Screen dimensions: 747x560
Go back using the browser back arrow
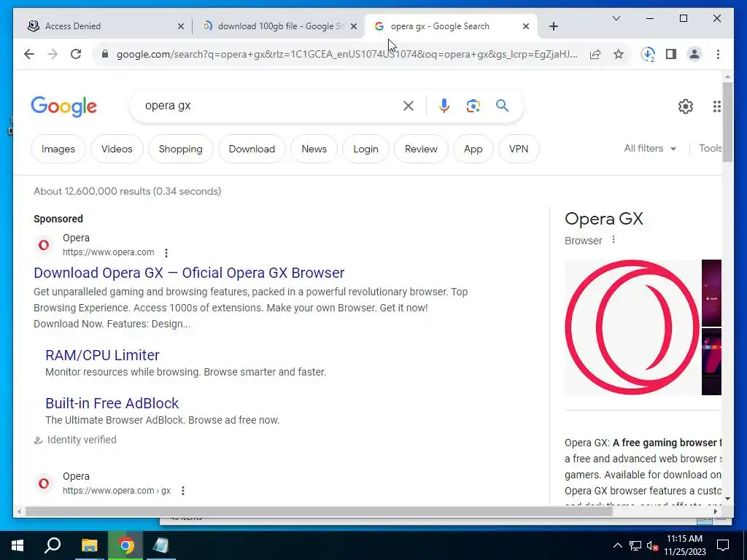29,54
